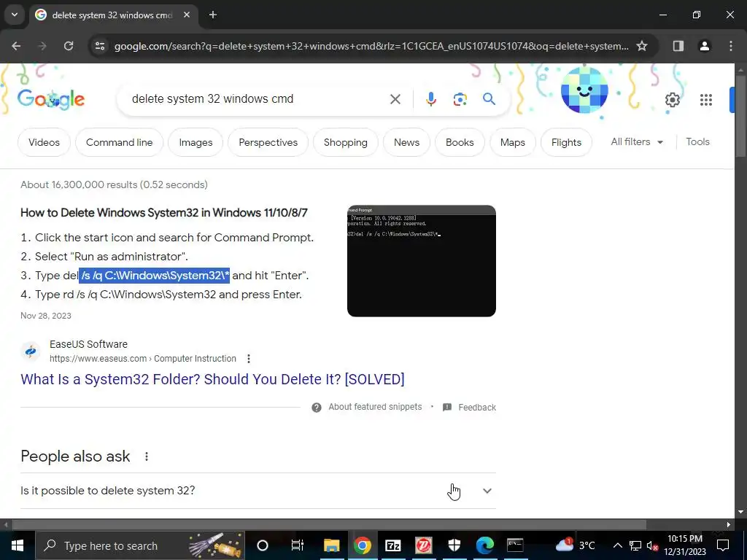
Task: Open the tab search dropdown arrow
Action: point(15,15)
